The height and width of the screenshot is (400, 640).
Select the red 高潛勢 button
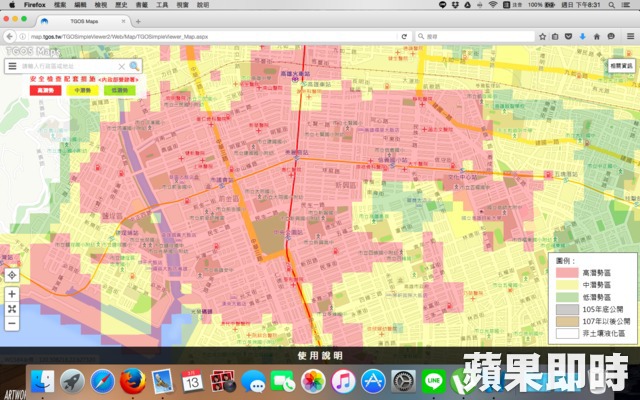coord(45,90)
